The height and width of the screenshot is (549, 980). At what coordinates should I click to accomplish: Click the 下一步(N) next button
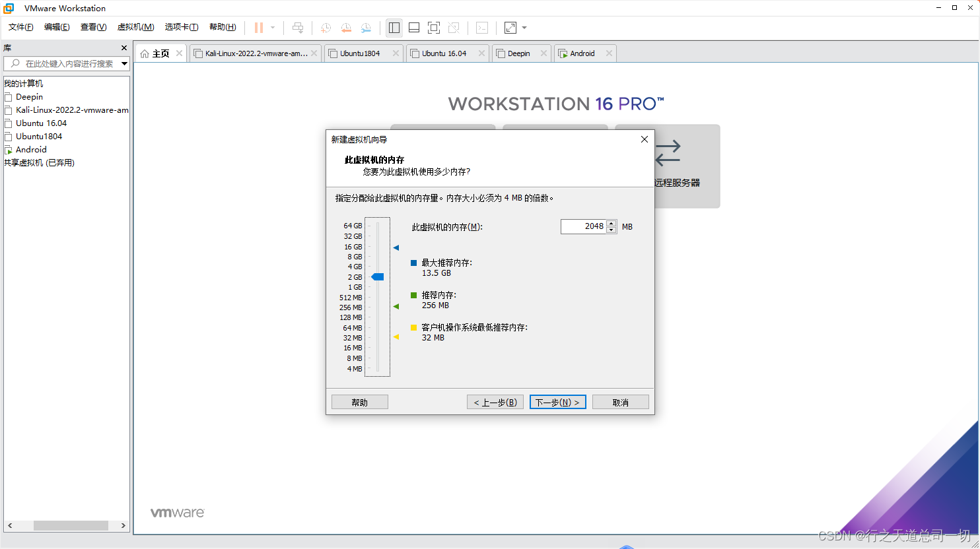(558, 402)
